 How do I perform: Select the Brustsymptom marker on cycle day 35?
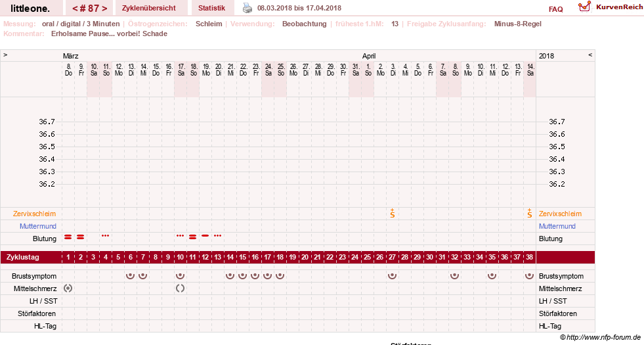coord(492,276)
